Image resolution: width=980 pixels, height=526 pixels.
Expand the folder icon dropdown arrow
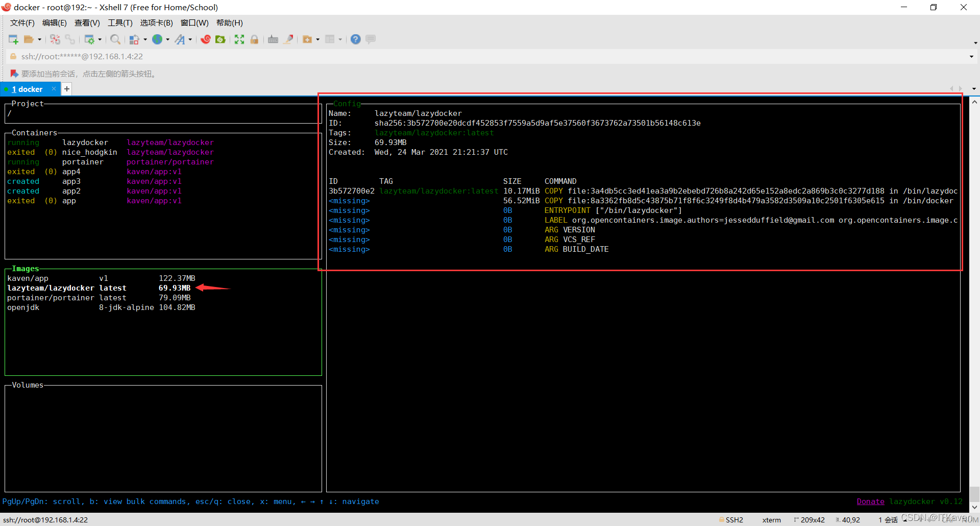point(317,39)
